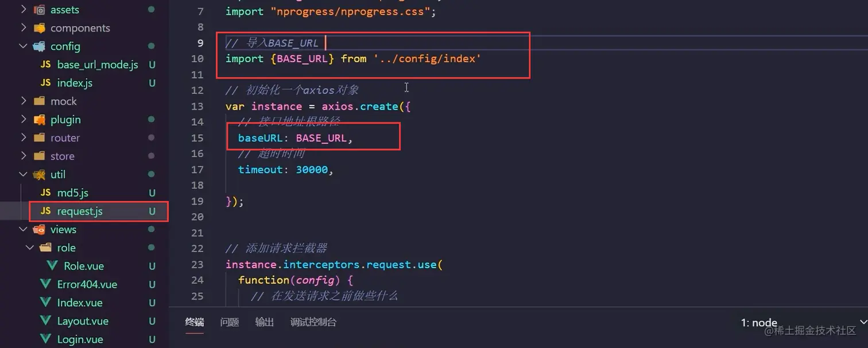This screenshot has width=868, height=348.
Task: Switch to the 输出 panel tab
Action: coord(265,322)
